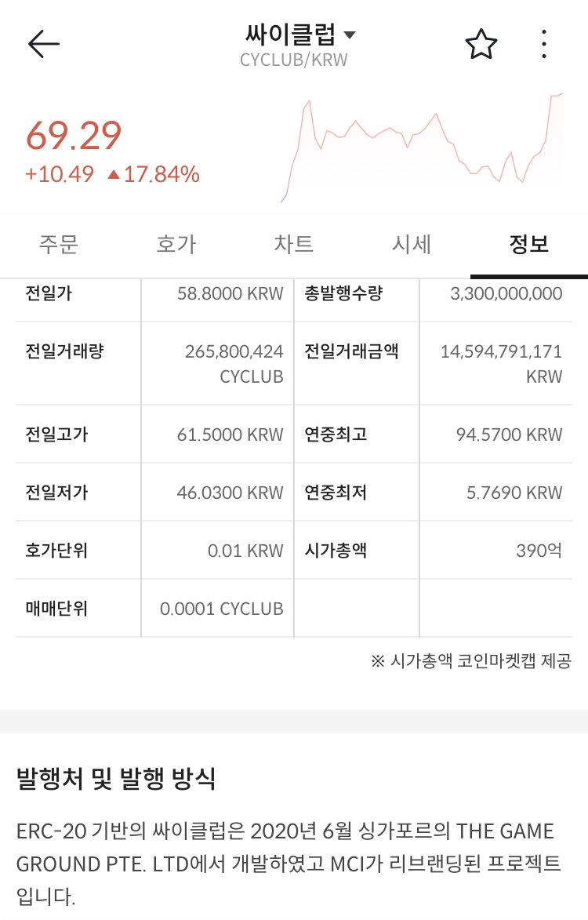The width and height of the screenshot is (588, 920).
Task: Open the 차트 tab
Action: click(294, 245)
